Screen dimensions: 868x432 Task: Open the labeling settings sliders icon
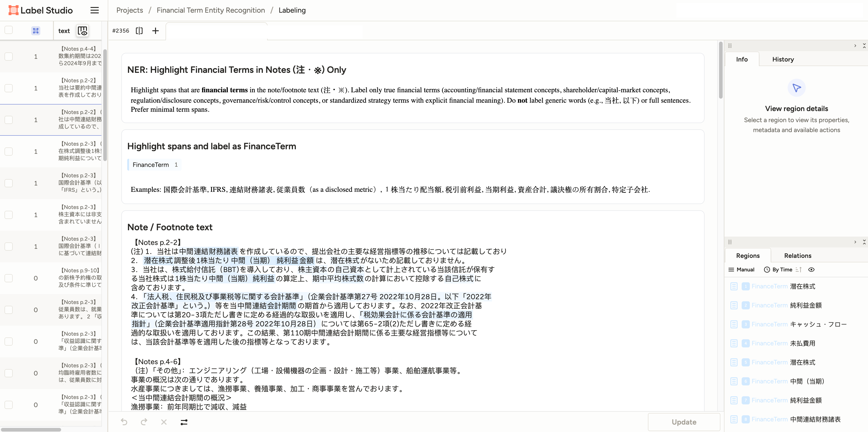(x=184, y=422)
